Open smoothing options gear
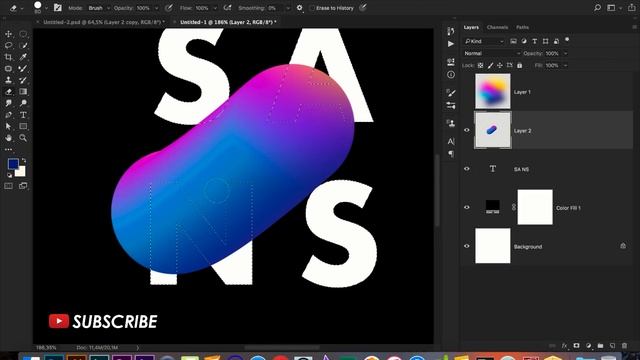 [x=300, y=8]
